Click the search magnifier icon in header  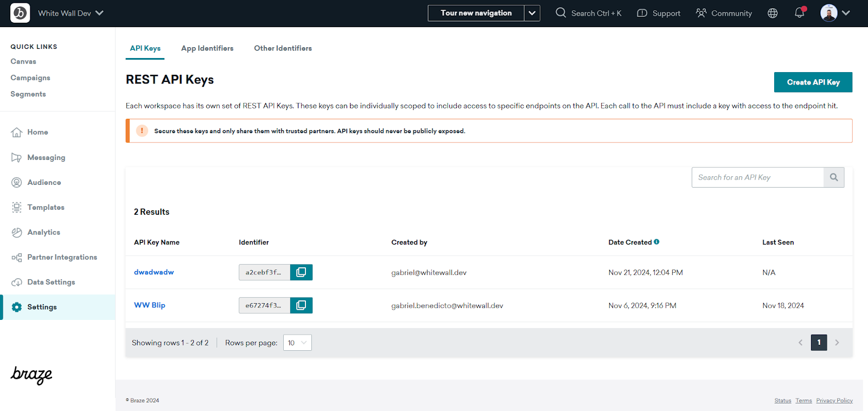[560, 12]
